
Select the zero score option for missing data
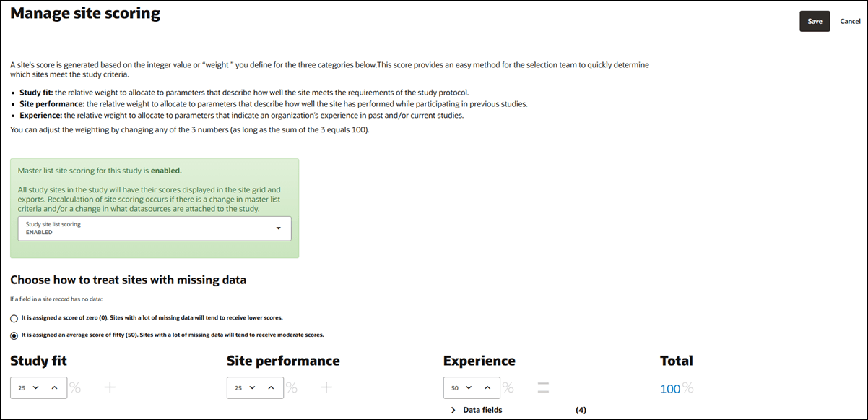13,318
